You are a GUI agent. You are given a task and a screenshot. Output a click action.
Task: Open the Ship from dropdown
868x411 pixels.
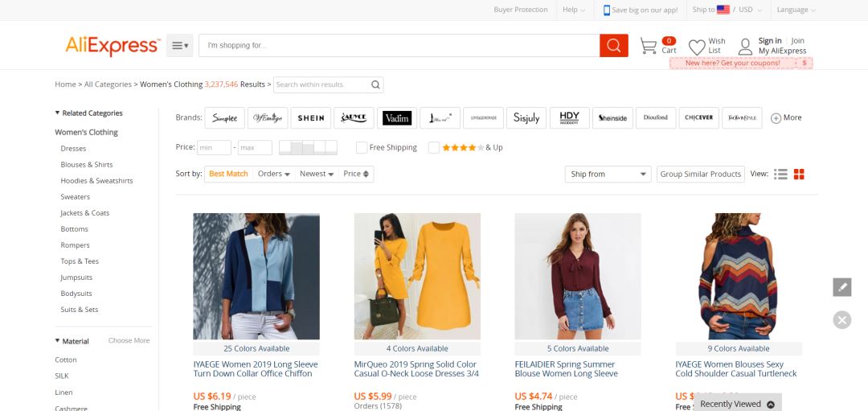tap(608, 174)
